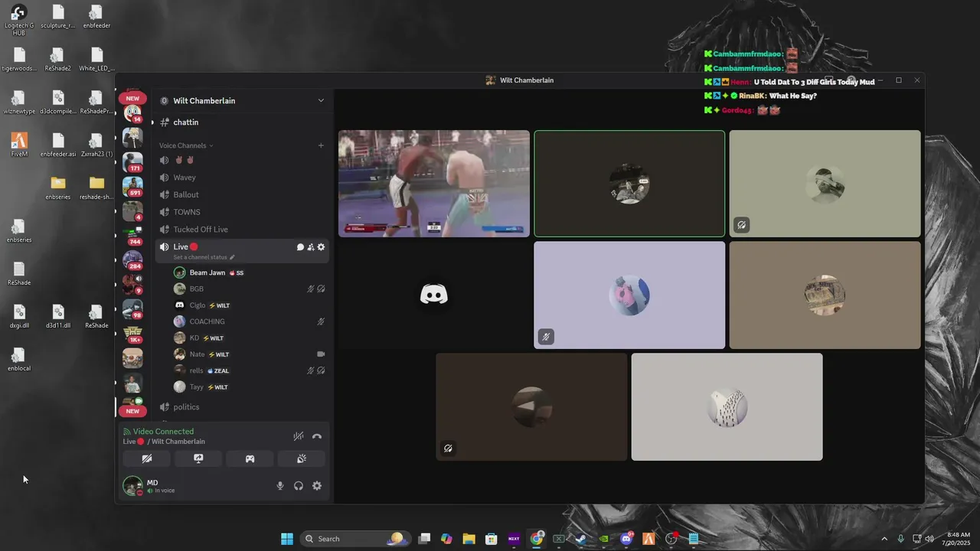Open the Task View taskbar icon

click(x=424, y=539)
